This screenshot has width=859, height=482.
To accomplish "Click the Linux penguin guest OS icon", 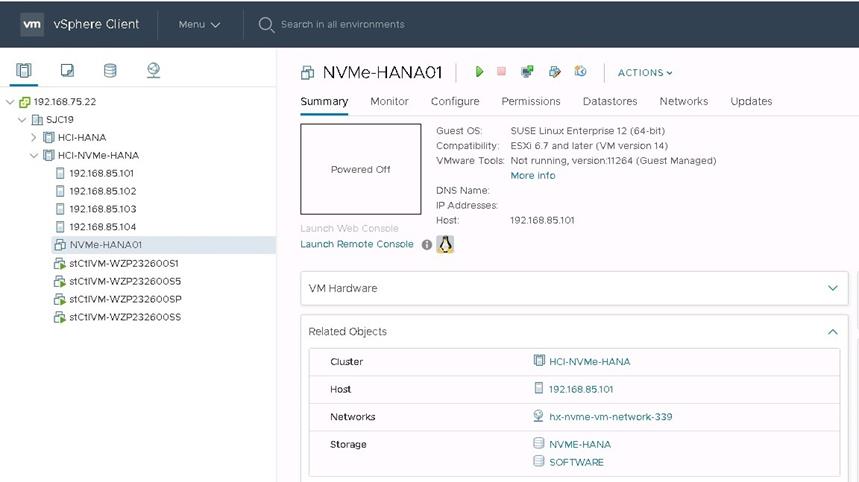I will point(445,244).
